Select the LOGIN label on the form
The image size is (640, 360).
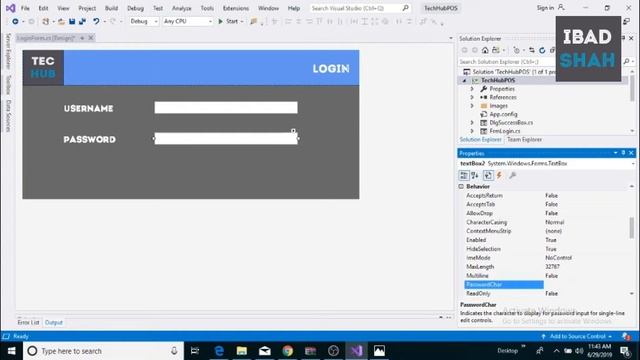coord(331,69)
